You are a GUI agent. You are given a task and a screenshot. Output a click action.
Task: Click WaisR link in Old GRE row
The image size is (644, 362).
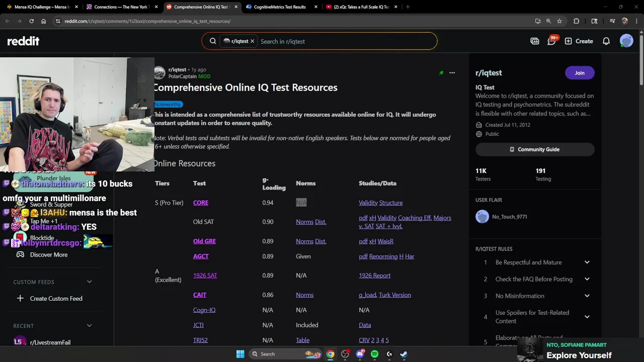pyautogui.click(x=385, y=241)
